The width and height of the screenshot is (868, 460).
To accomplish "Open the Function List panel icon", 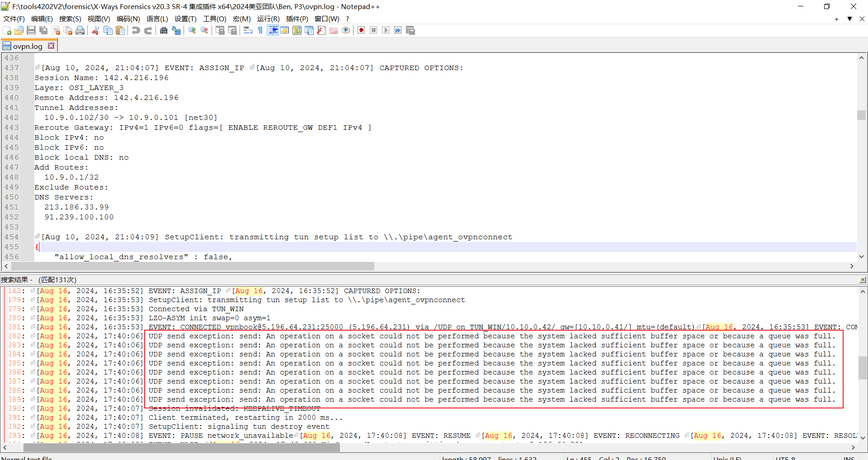I will (x=321, y=30).
